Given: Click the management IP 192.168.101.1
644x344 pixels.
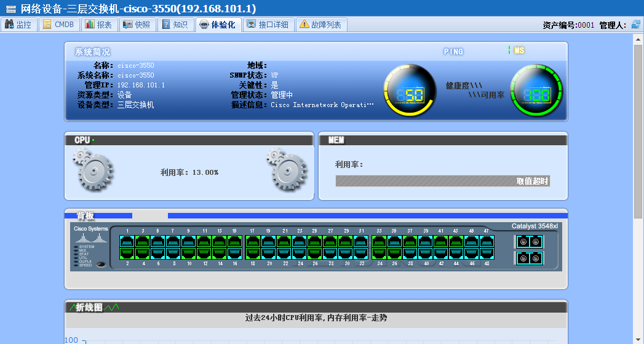Looking at the screenshot, I should click(x=141, y=85).
